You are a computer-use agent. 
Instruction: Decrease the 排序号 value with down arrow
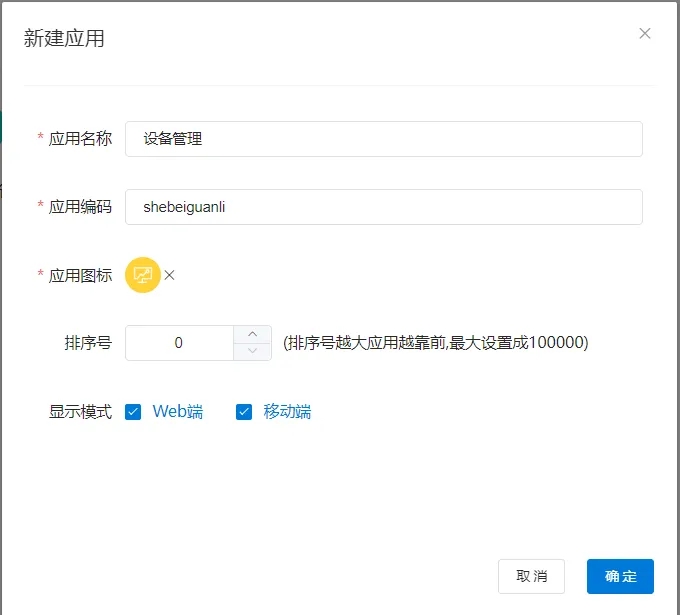pyautogui.click(x=252, y=351)
